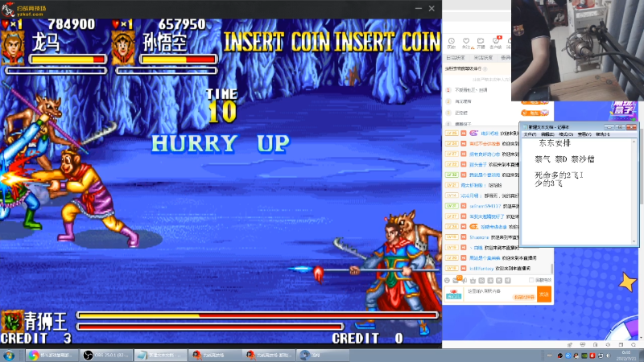
Task: Open the third ranking tab partly hidden by webcam
Action: (506, 58)
